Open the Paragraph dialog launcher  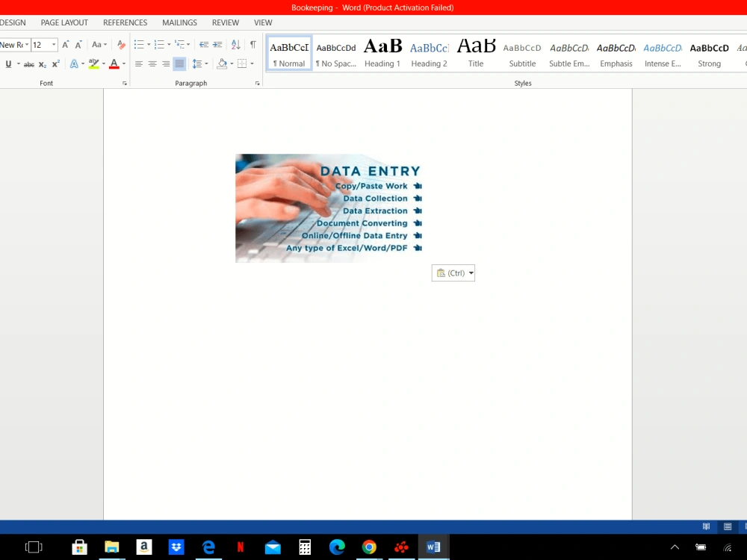coord(257,84)
